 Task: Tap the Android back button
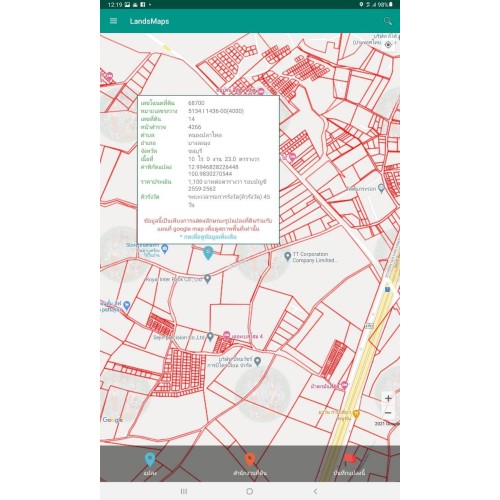[x=315, y=491]
